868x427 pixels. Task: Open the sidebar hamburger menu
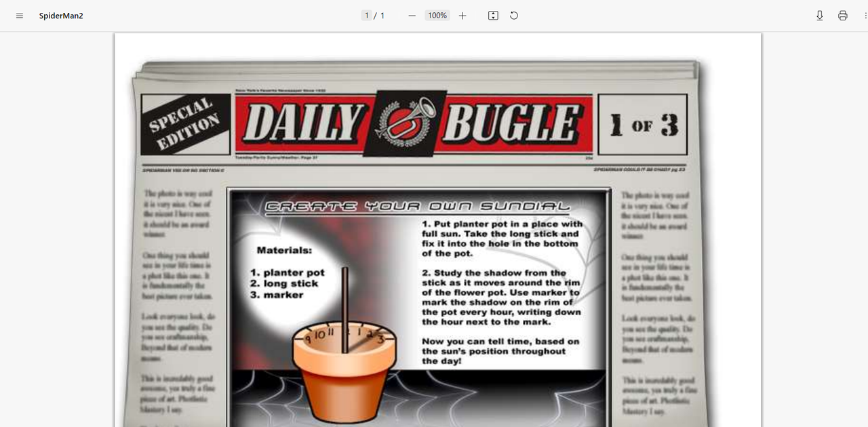20,16
